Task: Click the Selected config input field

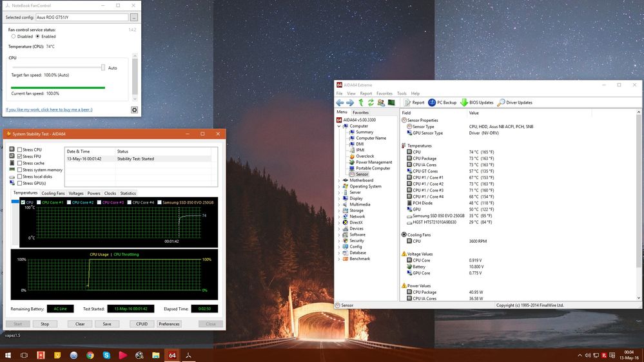Action: pos(82,17)
